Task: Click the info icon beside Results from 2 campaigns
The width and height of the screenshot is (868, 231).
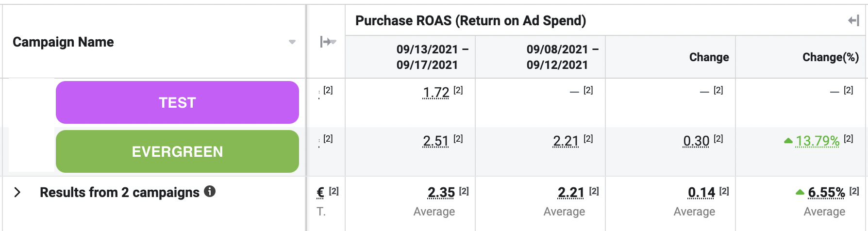Action: (x=210, y=191)
